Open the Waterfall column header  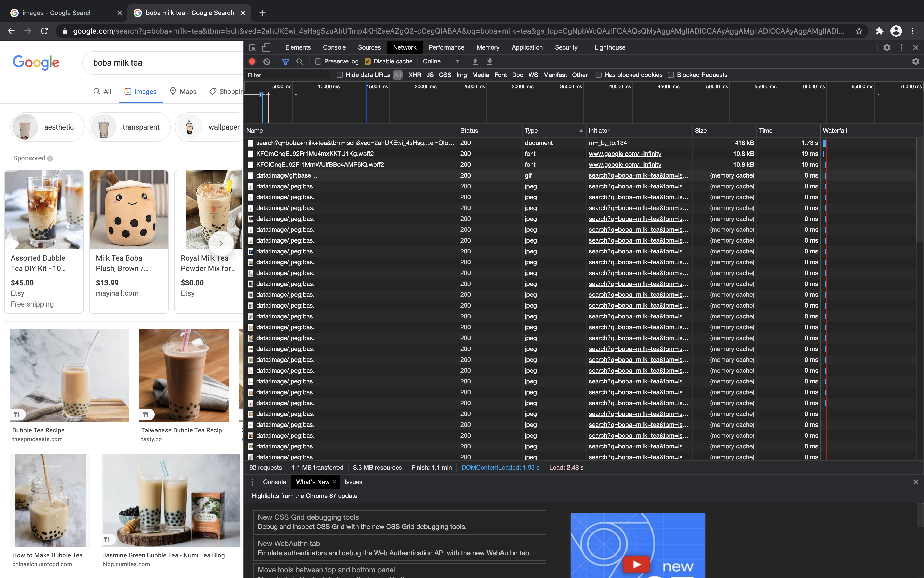coord(872,130)
